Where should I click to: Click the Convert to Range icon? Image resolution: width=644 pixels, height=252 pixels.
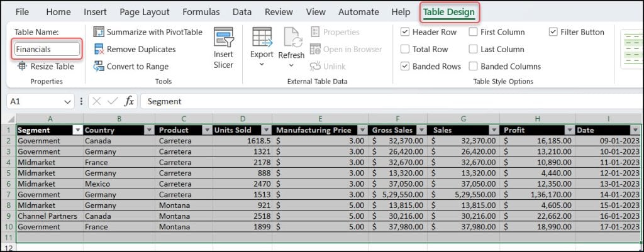(x=99, y=67)
